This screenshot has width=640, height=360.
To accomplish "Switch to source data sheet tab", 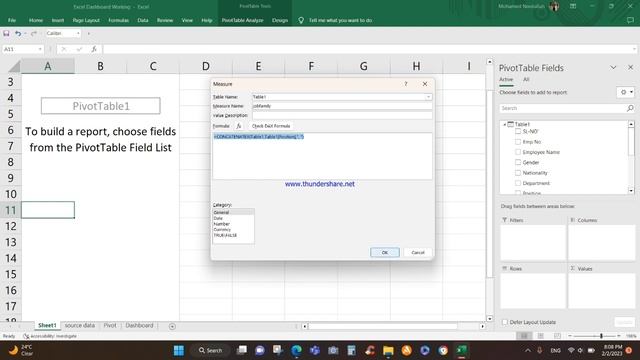I will (x=80, y=325).
